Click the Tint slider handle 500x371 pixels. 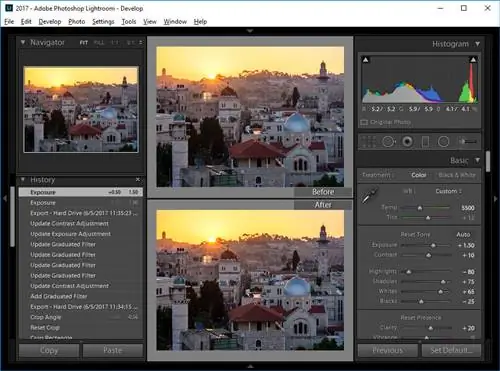point(428,218)
